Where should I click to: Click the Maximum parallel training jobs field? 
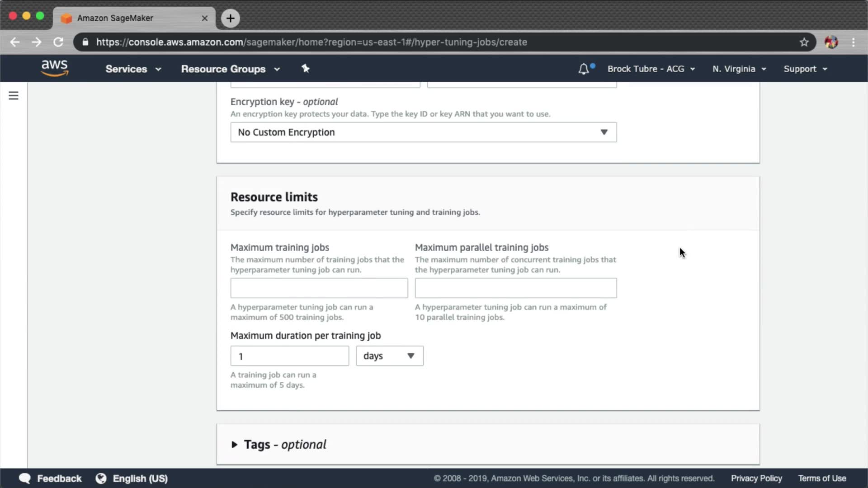(515, 288)
